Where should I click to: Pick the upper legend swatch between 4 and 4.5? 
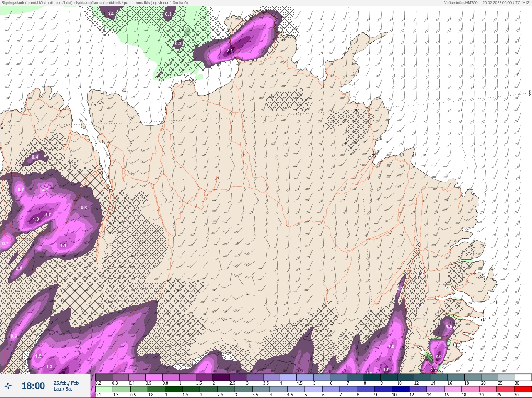(288, 378)
